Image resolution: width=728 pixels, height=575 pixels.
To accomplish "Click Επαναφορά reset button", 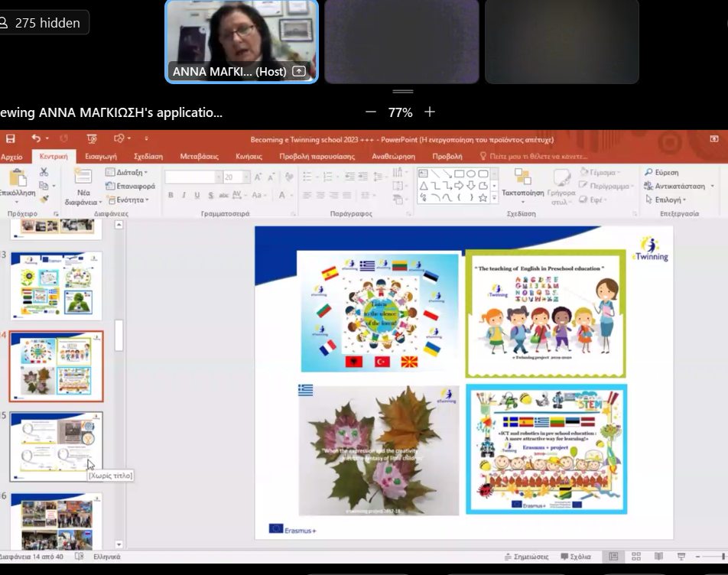I will pos(130,186).
